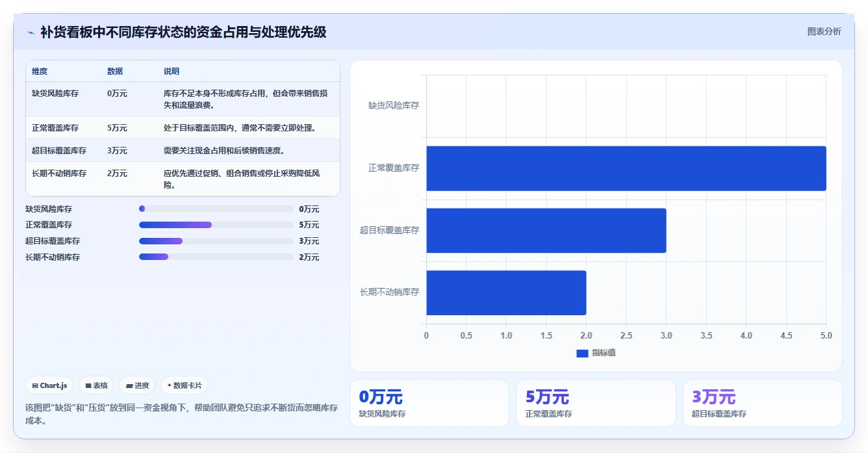This screenshot has width=868, height=453.
Task: Click the 长期不动销库存 y-axis label in chart
Action: [390, 292]
